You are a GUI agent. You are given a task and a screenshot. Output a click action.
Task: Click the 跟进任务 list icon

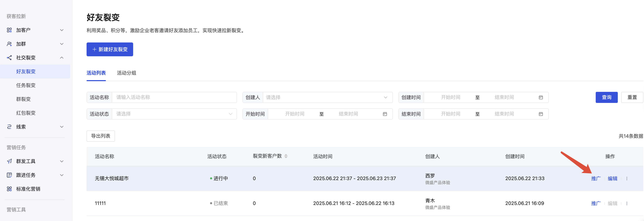9,175
